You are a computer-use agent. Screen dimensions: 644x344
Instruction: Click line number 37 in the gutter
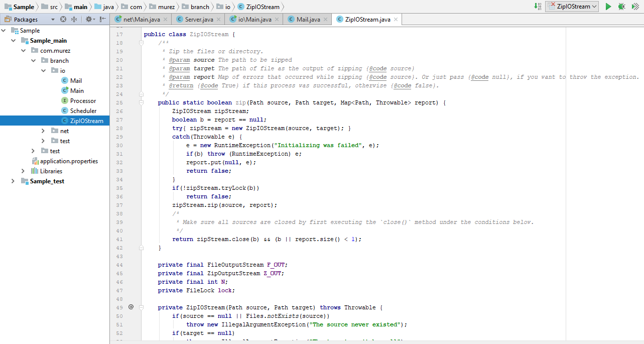pos(119,205)
